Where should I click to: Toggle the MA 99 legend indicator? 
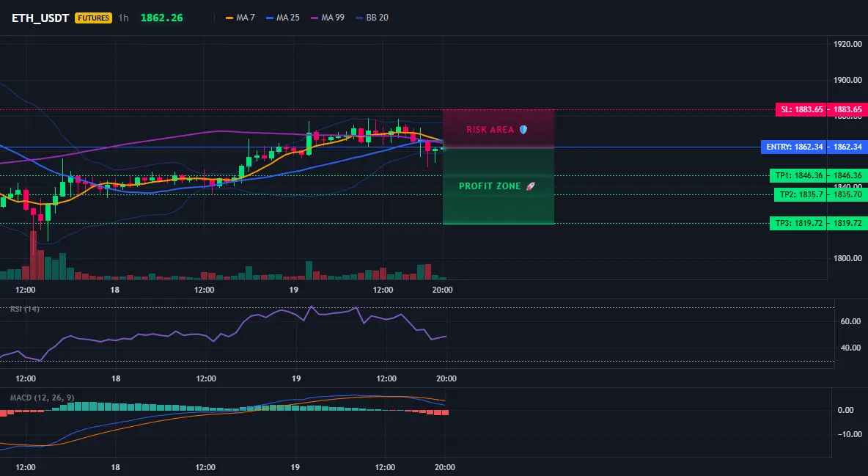[328, 18]
